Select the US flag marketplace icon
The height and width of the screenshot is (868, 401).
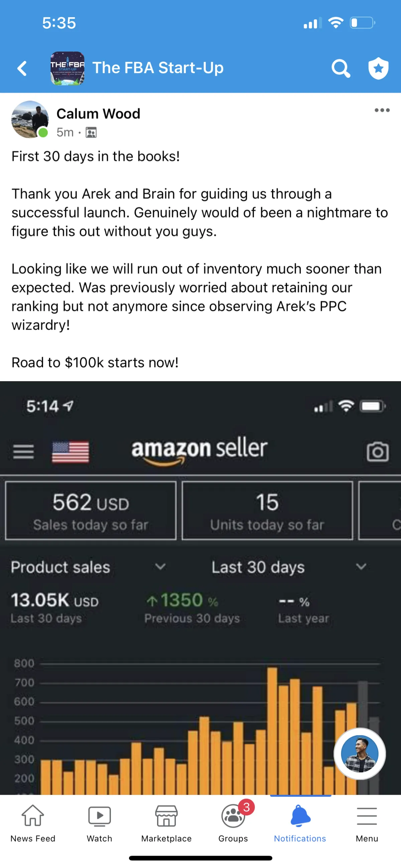click(x=71, y=452)
